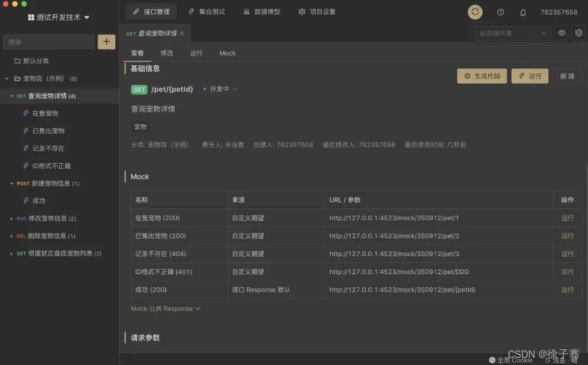Run the ID格式不正确 (401) mock row
Image resolution: width=588 pixels, height=365 pixels.
[567, 271]
